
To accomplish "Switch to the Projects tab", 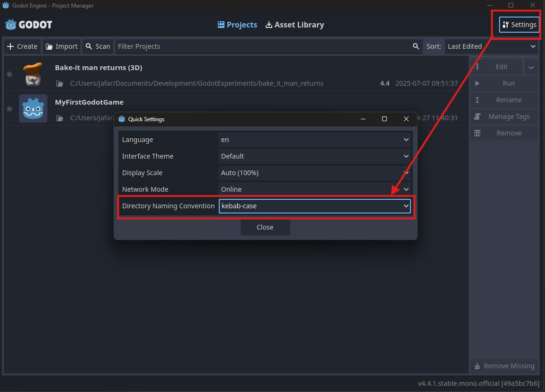I will point(237,25).
